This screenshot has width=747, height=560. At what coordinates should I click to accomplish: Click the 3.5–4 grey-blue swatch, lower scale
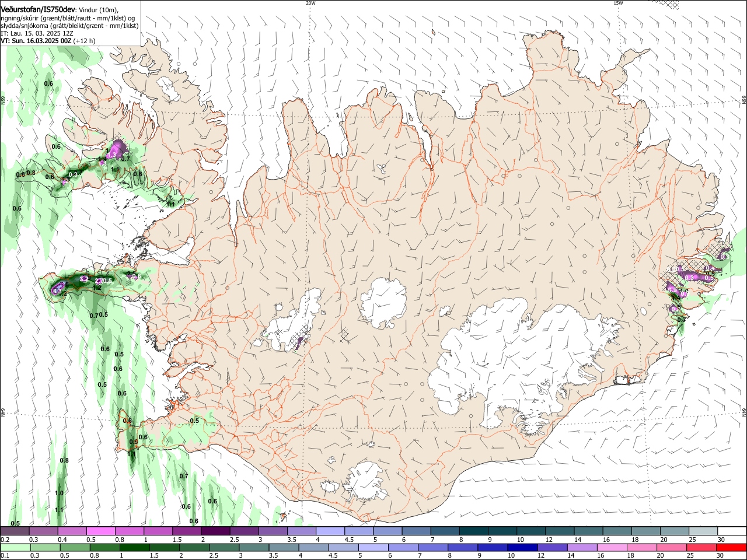click(284, 547)
